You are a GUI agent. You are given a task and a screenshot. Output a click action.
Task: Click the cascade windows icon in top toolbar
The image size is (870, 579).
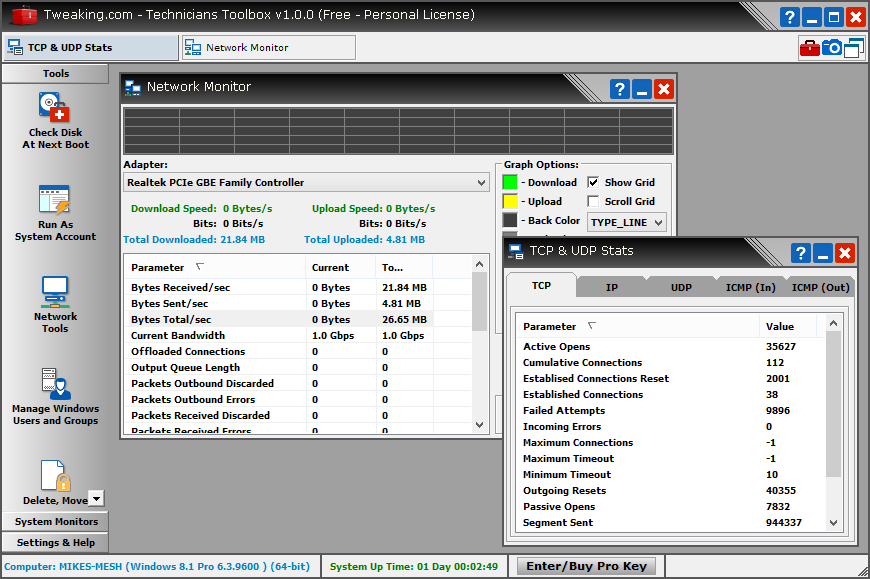coord(854,48)
